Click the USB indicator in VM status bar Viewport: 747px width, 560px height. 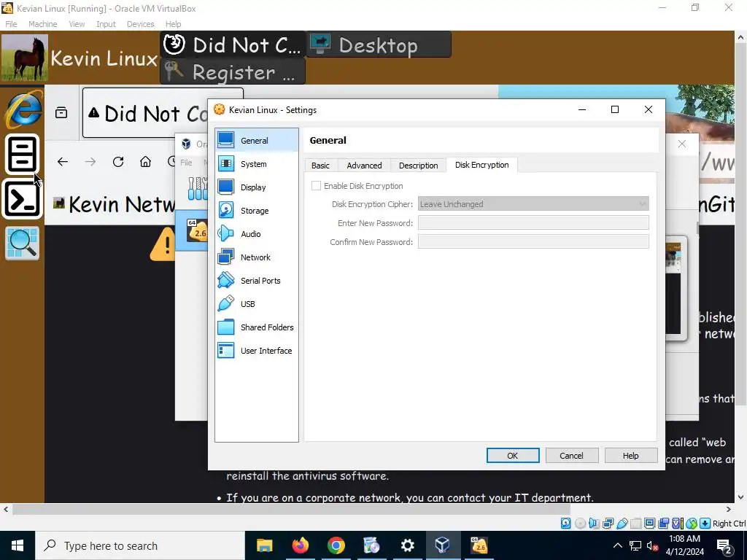click(x=622, y=524)
